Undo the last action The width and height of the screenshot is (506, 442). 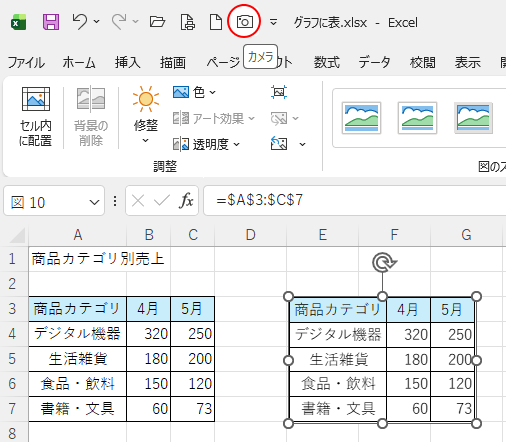point(80,22)
